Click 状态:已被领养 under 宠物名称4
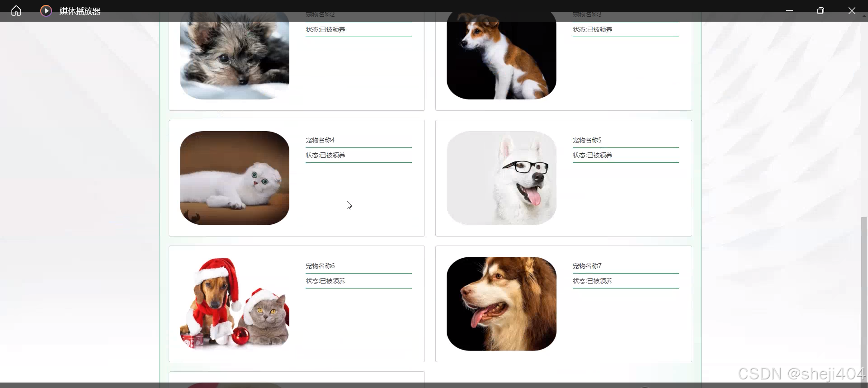868x388 pixels. [325, 155]
